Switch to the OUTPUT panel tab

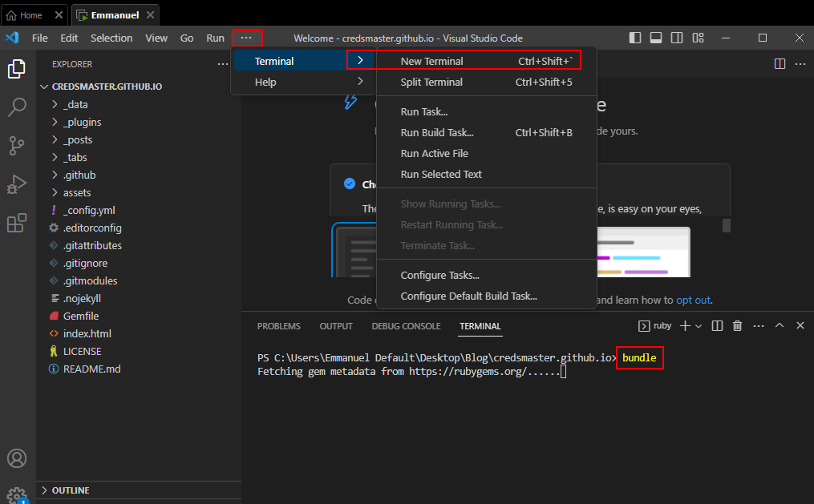click(x=336, y=326)
